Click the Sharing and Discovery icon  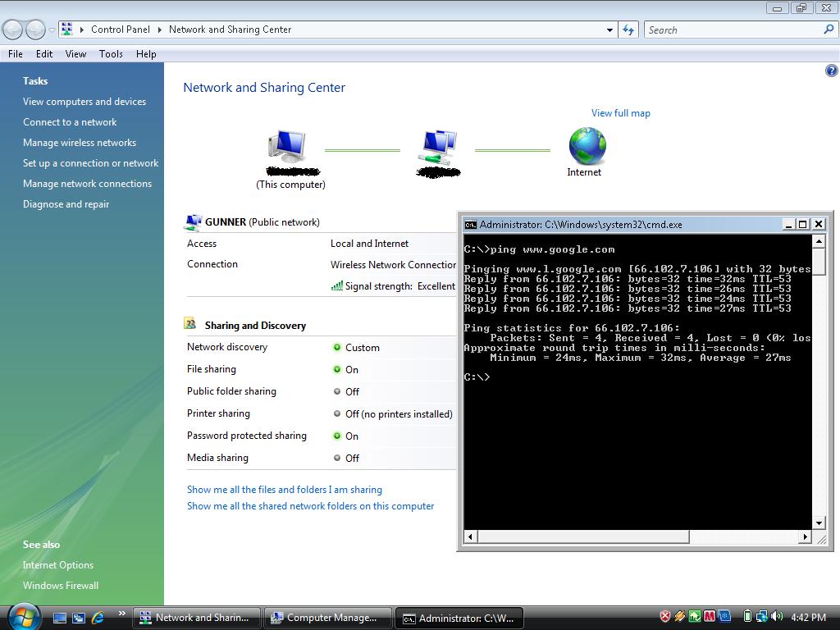click(190, 324)
